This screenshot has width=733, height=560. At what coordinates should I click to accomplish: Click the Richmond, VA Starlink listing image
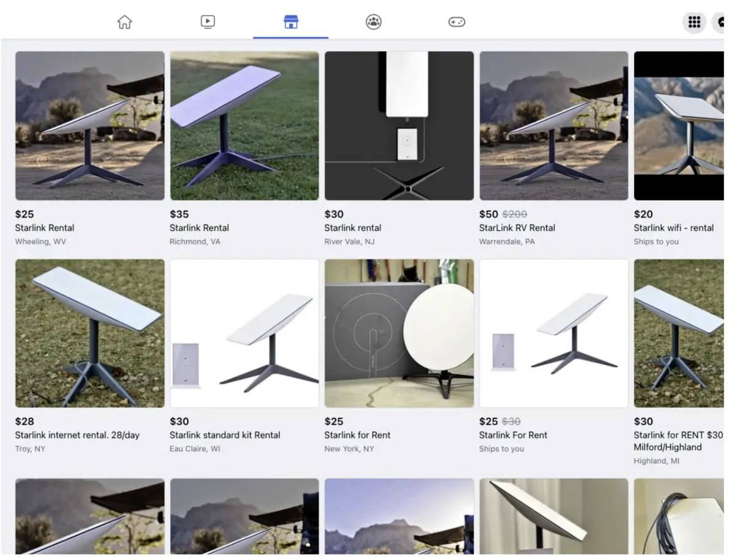click(244, 126)
